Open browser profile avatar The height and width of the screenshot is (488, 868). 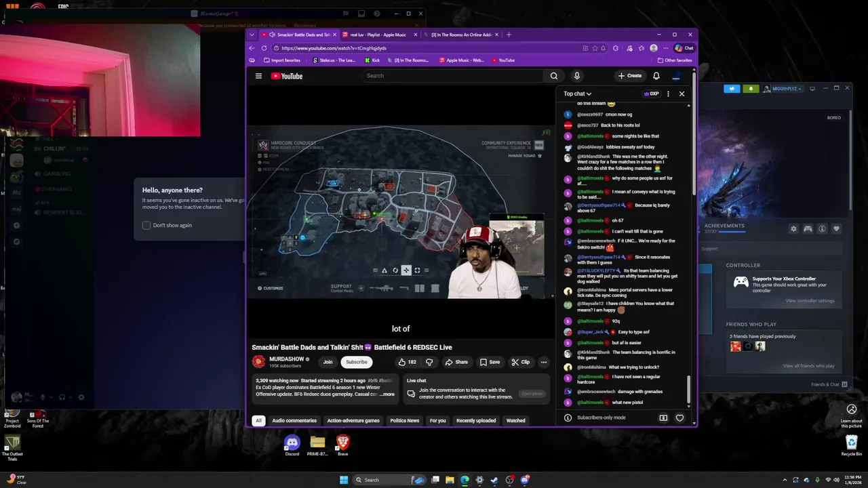click(653, 48)
